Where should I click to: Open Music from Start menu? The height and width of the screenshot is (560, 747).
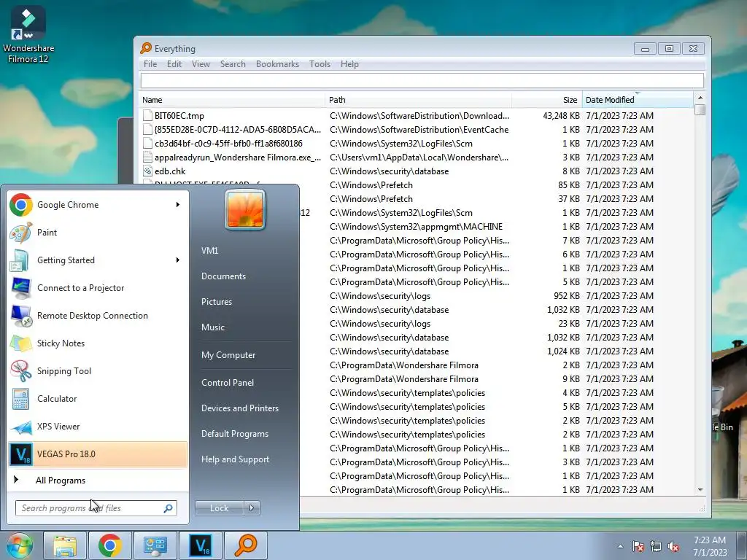pyautogui.click(x=213, y=327)
